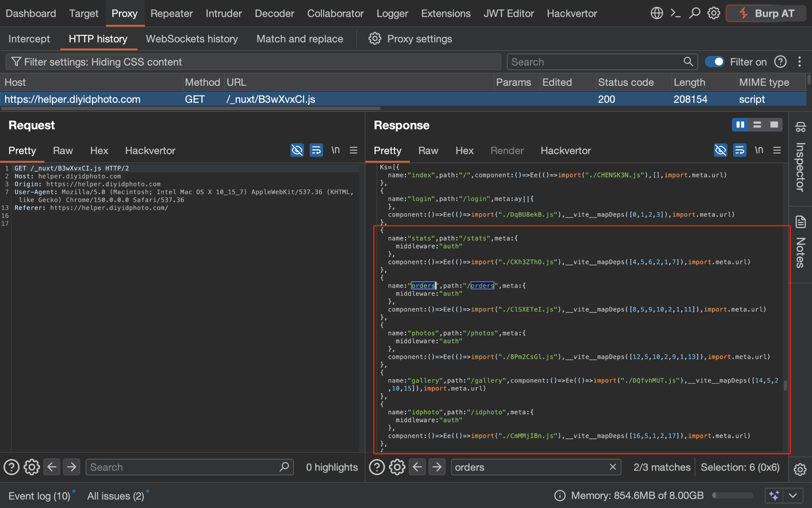
Task: Go to next 'orders' match in Response
Action: tap(437, 467)
